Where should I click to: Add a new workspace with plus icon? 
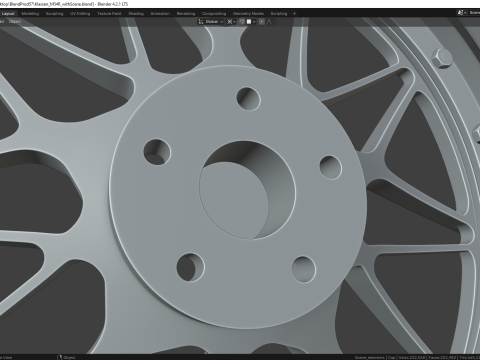click(294, 13)
